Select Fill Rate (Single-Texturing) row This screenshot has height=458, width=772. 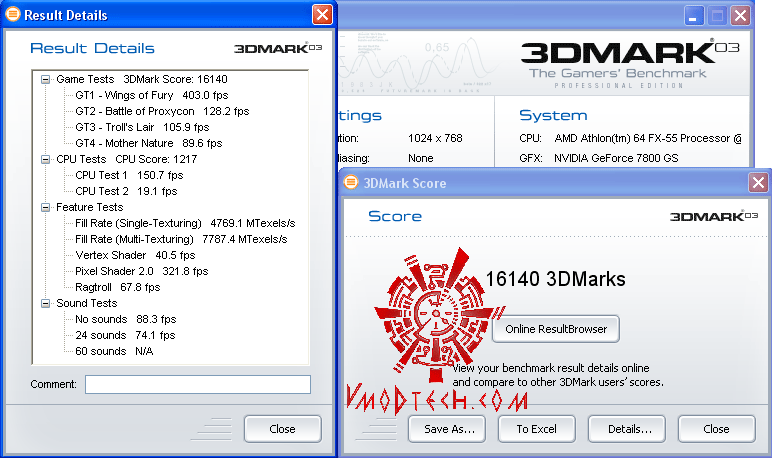coord(185,223)
